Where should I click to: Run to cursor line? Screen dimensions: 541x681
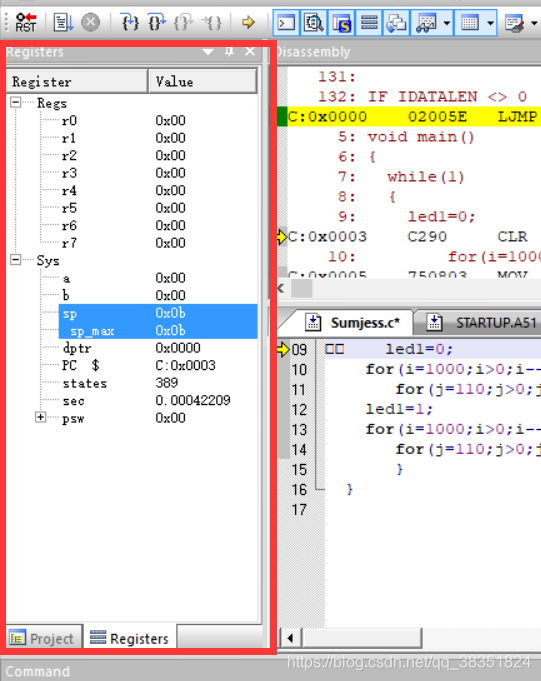(212, 22)
